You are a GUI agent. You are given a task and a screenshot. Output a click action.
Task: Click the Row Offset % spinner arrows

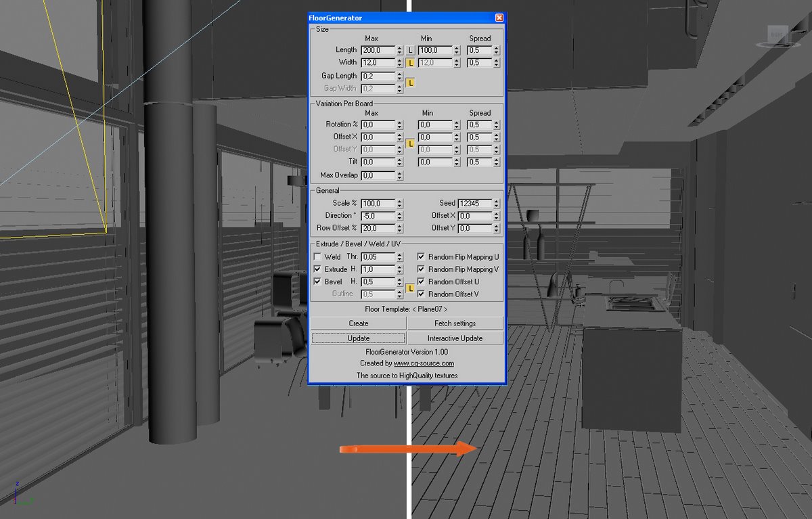(x=400, y=228)
